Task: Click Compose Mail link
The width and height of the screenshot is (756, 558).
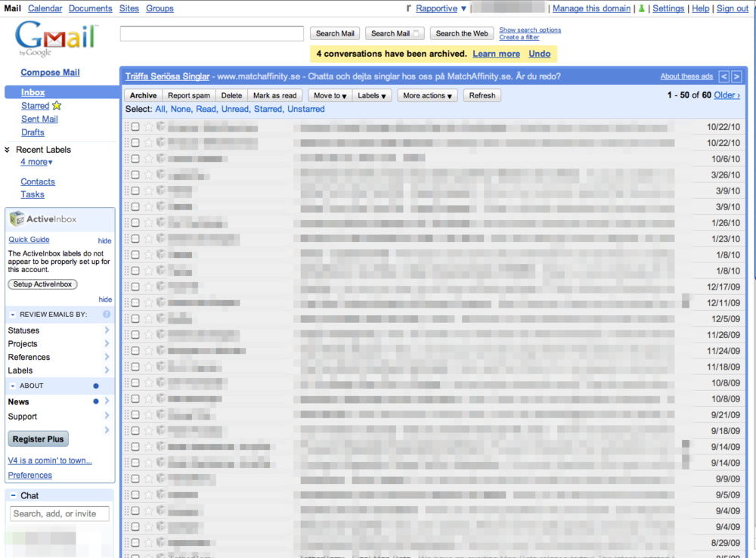Action: click(x=50, y=73)
